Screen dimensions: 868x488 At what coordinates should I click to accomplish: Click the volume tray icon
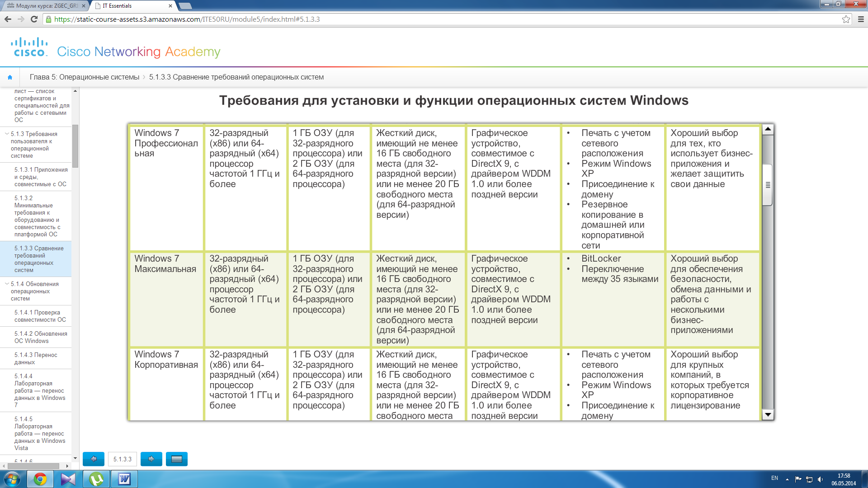point(821,479)
